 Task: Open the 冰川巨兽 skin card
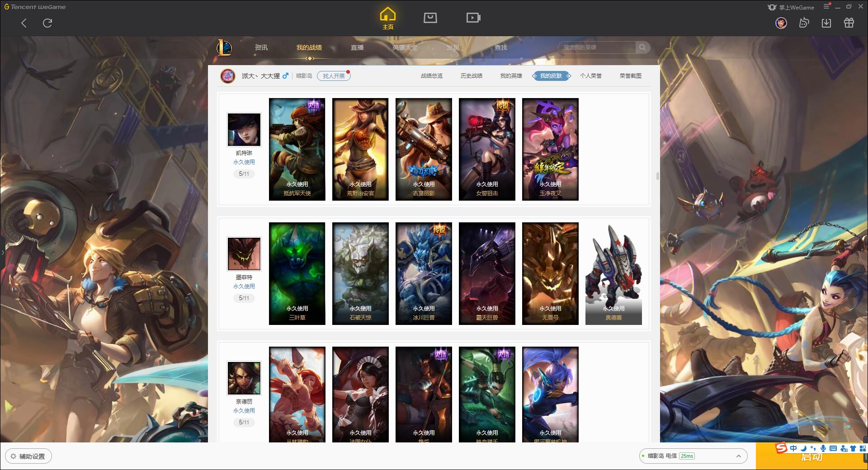pyautogui.click(x=424, y=273)
